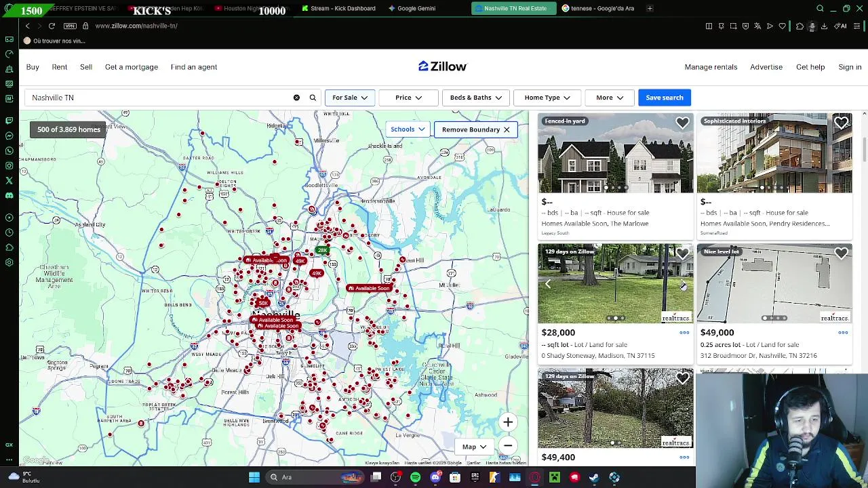The height and width of the screenshot is (488, 868).
Task: Open X (Twitter) in browser sidebar
Action: (x=9, y=180)
